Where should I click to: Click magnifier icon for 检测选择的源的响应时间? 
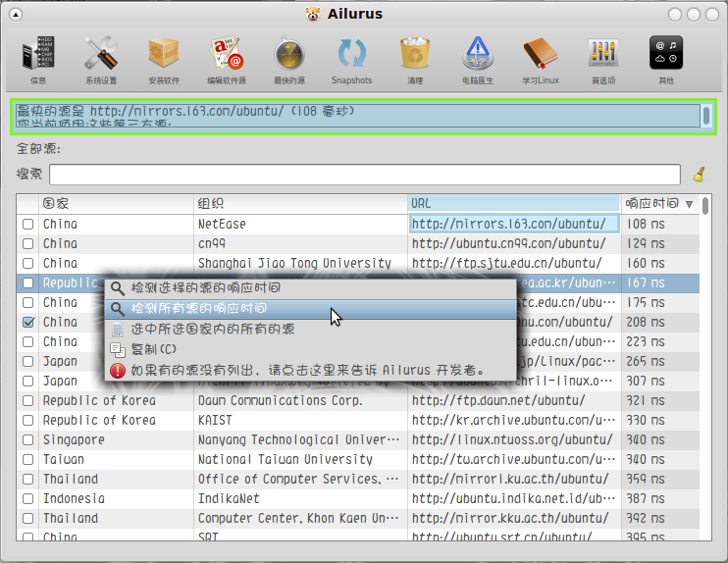(118, 288)
